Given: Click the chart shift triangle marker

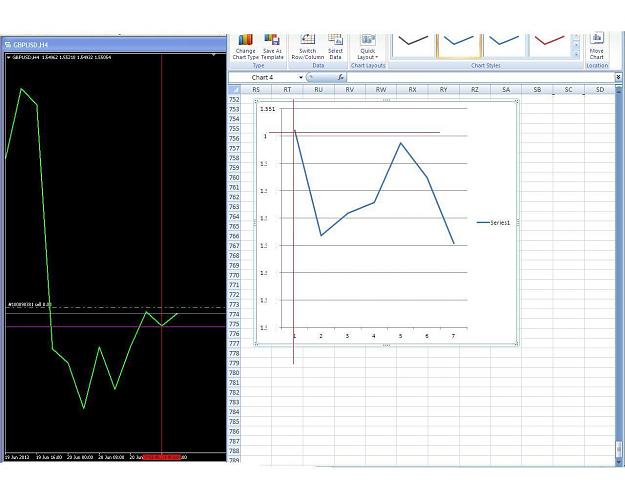Looking at the screenshot, I should pos(214,55).
